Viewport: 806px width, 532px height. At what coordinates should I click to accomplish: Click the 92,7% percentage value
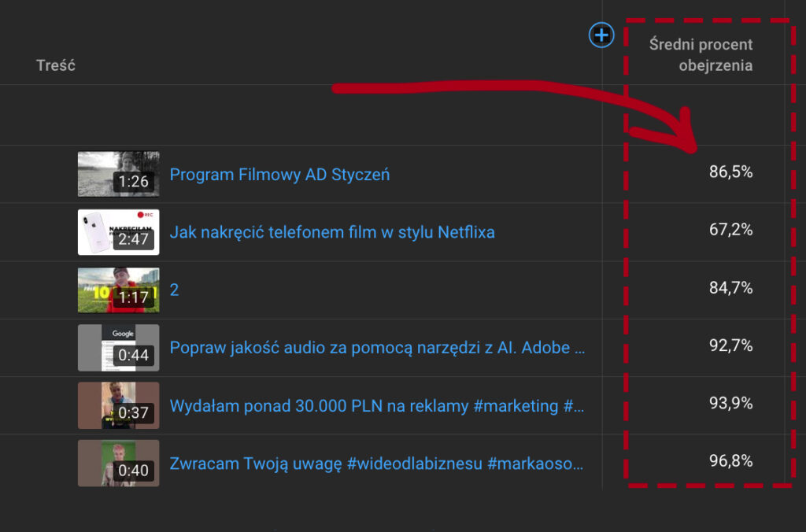(730, 345)
